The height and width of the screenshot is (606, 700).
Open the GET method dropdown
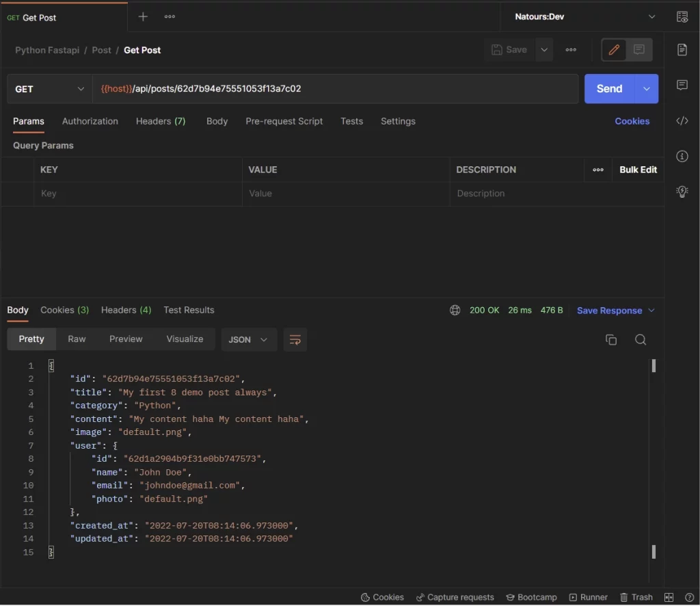pyautogui.click(x=49, y=88)
